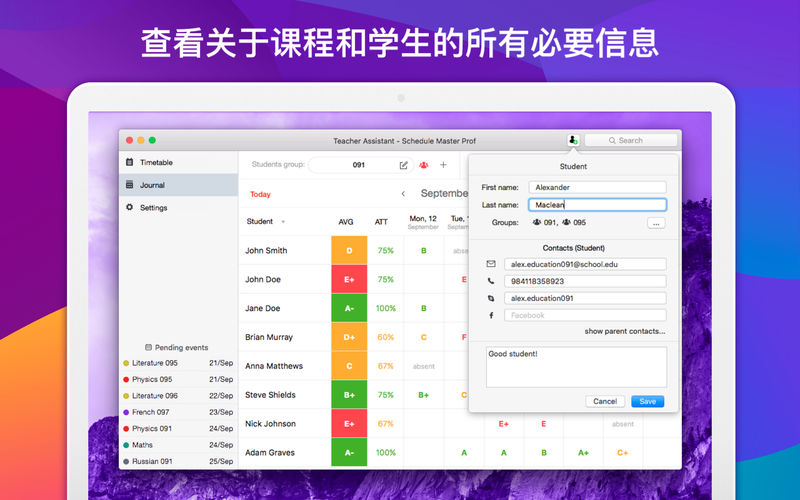Open Russian 091 pending event
The width and height of the screenshot is (800, 500).
click(178, 461)
